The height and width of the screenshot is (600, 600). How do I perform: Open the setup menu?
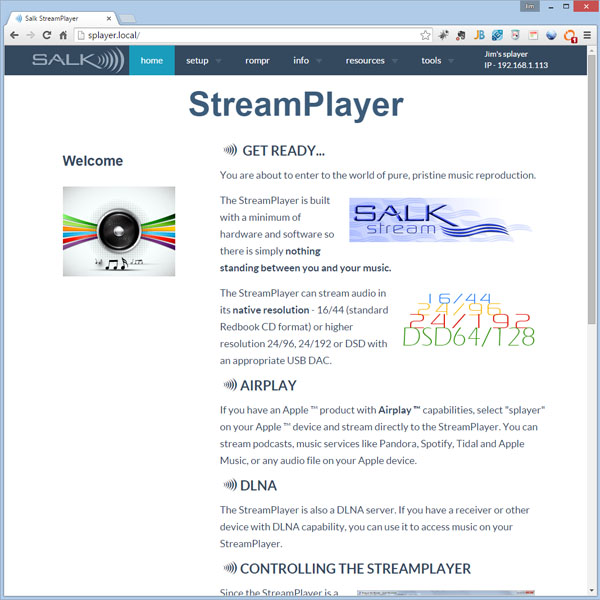197,60
